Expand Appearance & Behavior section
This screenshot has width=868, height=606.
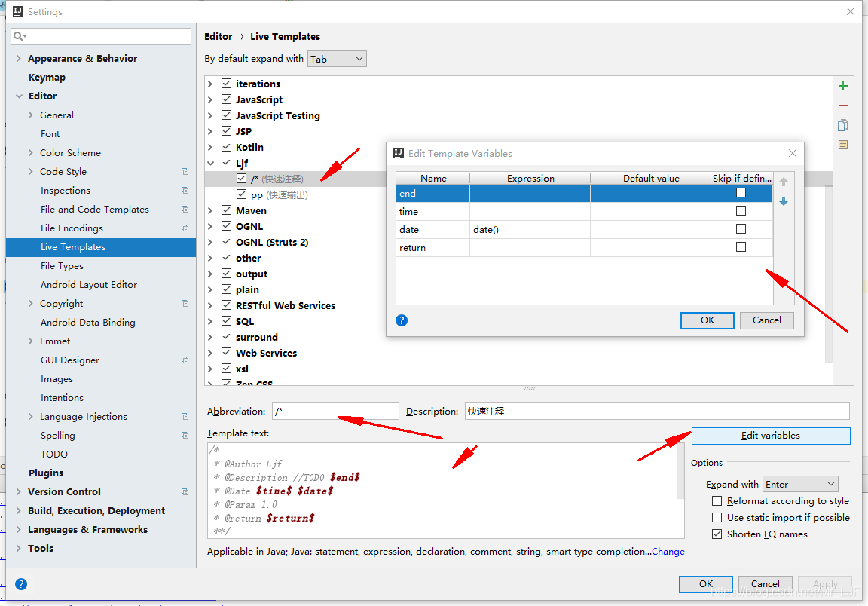pyautogui.click(x=18, y=59)
